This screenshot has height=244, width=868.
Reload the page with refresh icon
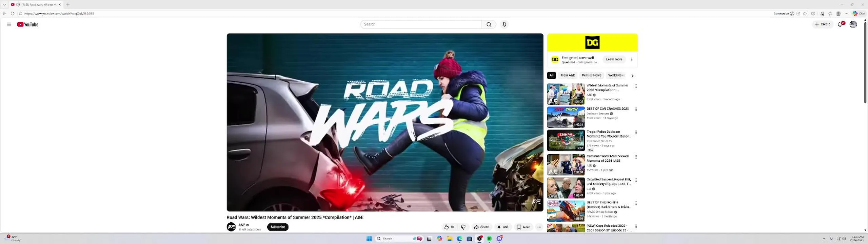[13, 14]
